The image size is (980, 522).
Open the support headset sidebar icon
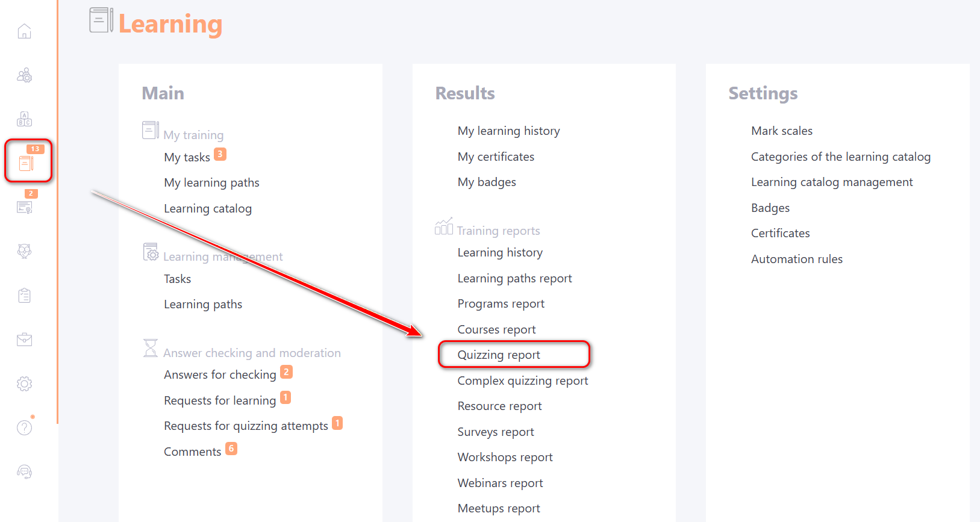[25, 471]
